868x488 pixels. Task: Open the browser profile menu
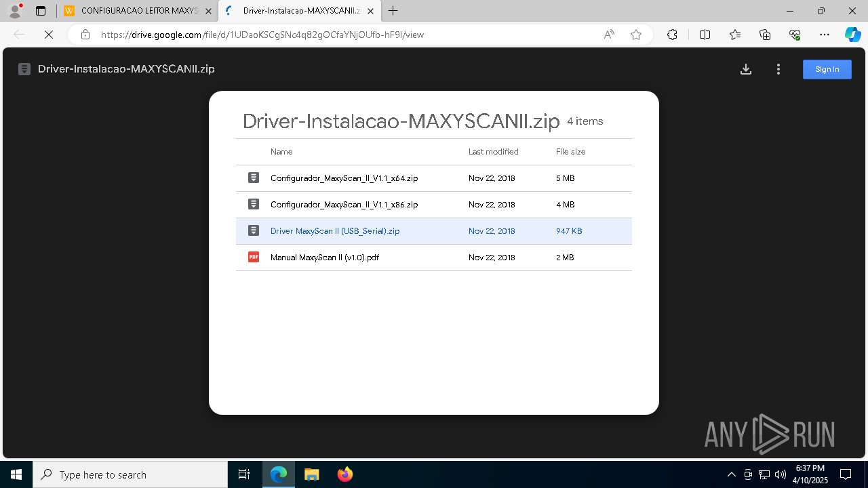pyautogui.click(x=15, y=11)
